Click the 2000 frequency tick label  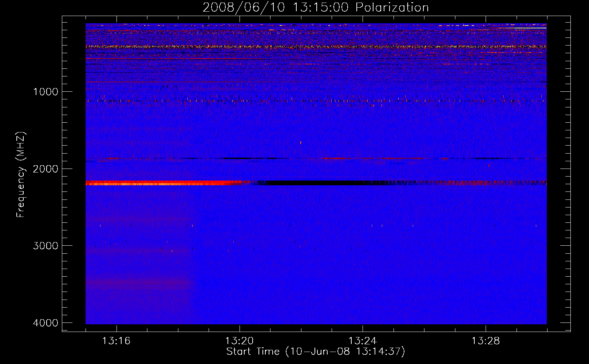[46, 169]
